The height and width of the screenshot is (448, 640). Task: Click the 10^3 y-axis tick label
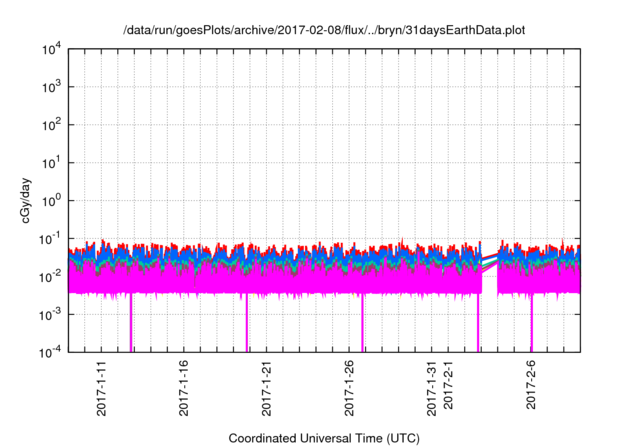point(51,87)
